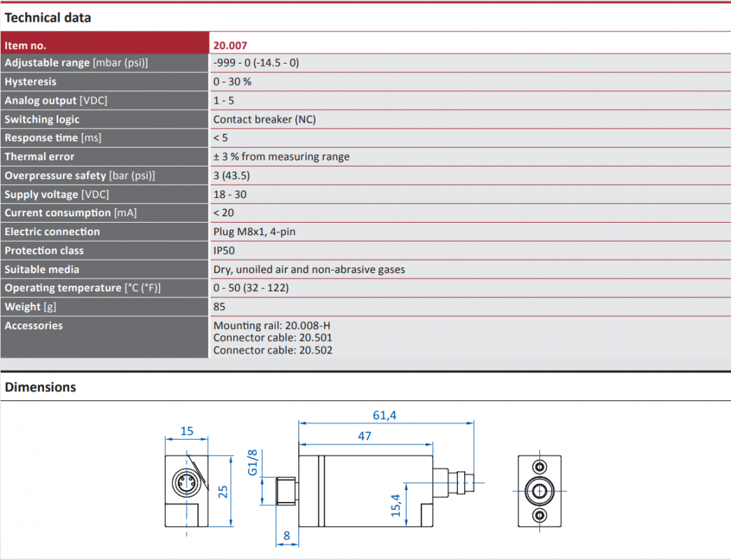The width and height of the screenshot is (731, 560).
Task: Click 'Dry, unoiled air and non-abrasive gases'
Action: tap(309, 269)
